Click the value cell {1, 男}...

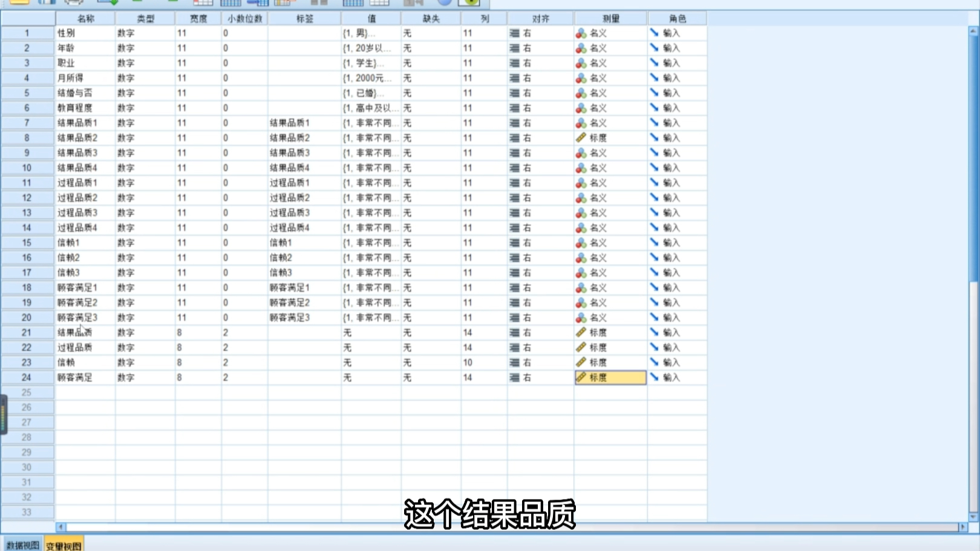tap(371, 33)
